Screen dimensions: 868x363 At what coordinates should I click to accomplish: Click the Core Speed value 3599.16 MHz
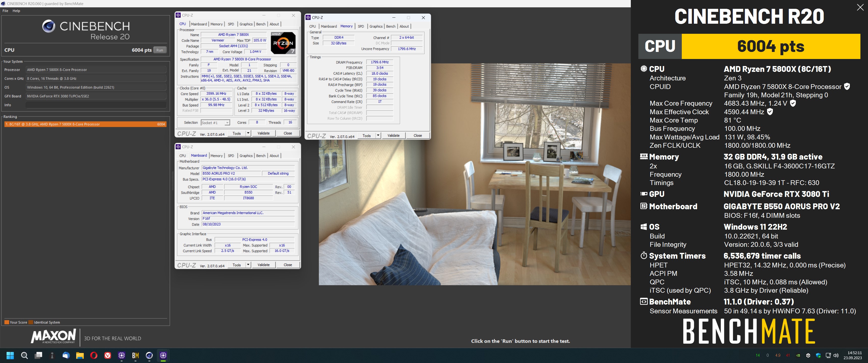[216, 94]
